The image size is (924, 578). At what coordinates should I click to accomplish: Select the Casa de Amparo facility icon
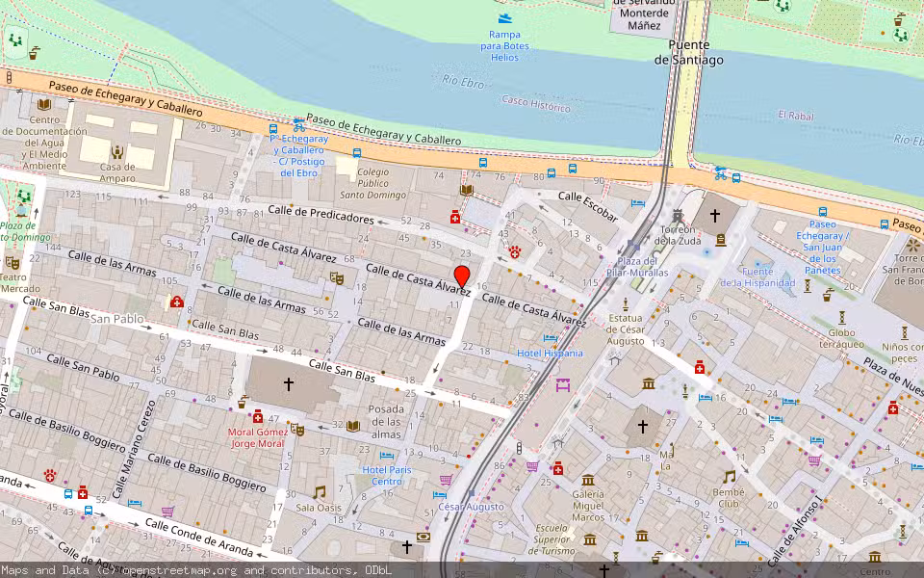(x=117, y=153)
